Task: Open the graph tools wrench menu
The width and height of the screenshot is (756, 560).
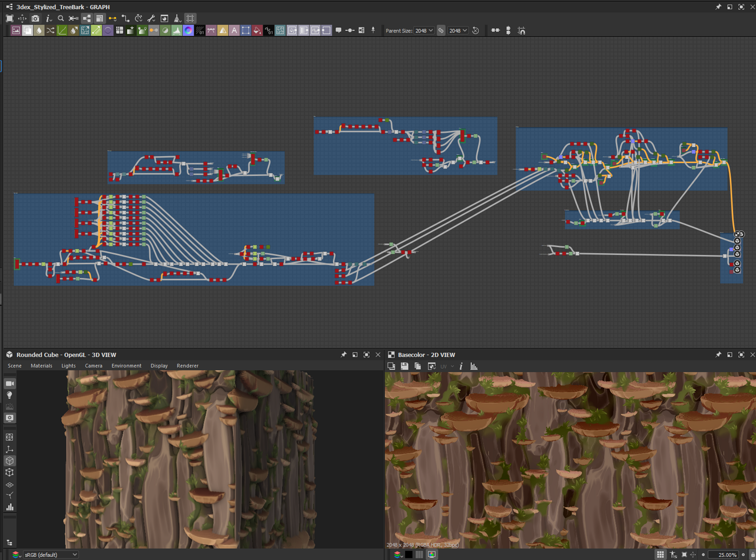Action: point(151,19)
